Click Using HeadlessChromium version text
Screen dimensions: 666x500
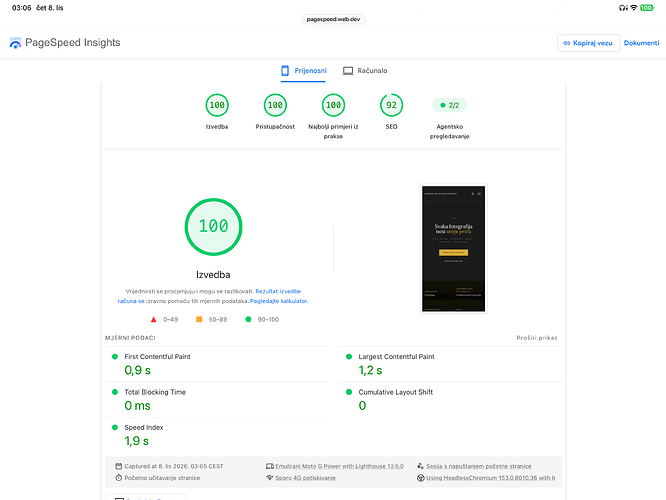(491, 477)
